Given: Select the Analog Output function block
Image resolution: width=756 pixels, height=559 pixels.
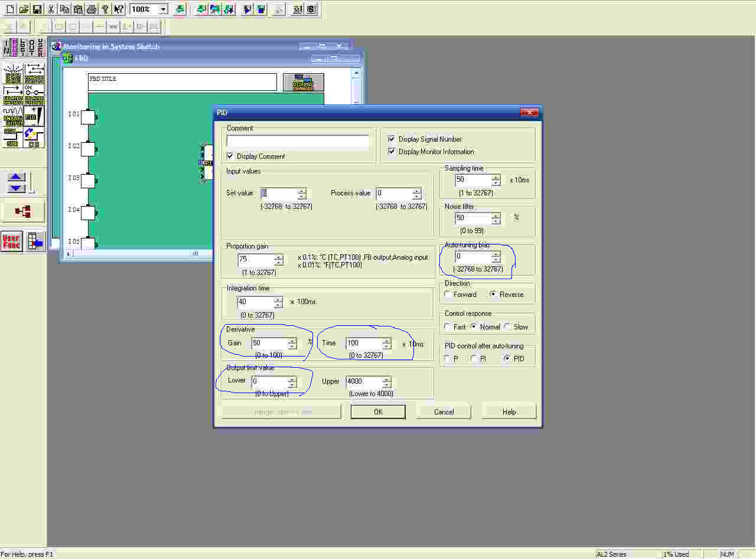Looking at the screenshot, I should point(13,116).
